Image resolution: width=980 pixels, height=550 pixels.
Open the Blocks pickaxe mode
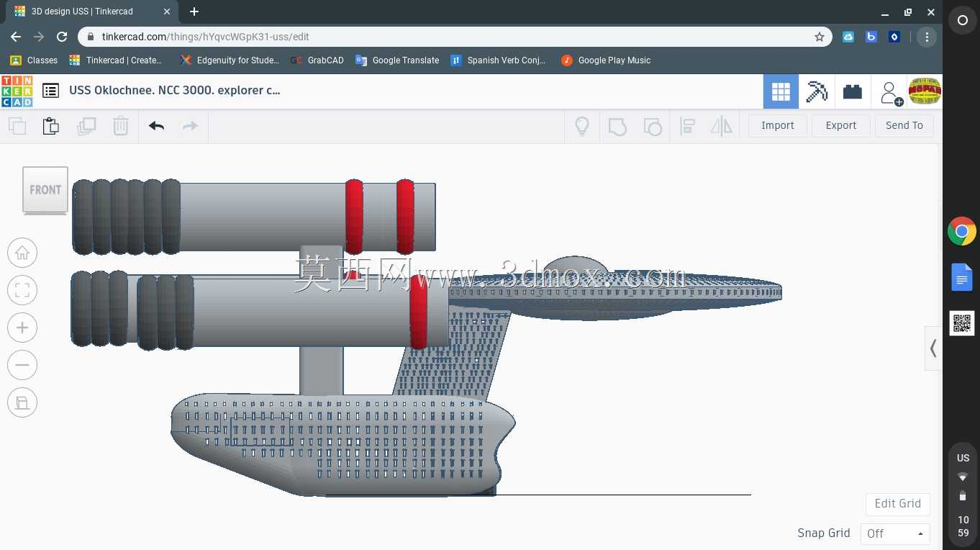click(x=817, y=91)
